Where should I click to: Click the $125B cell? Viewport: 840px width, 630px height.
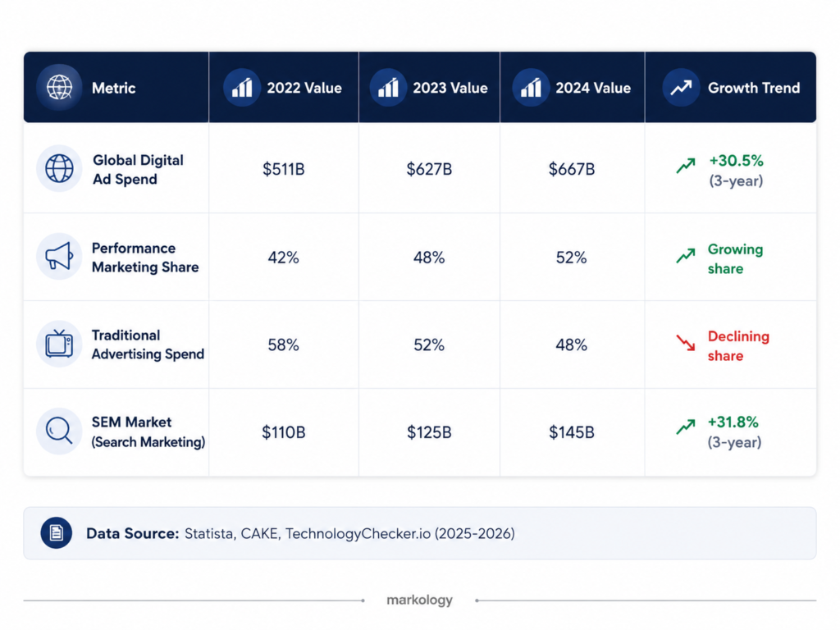point(429,432)
